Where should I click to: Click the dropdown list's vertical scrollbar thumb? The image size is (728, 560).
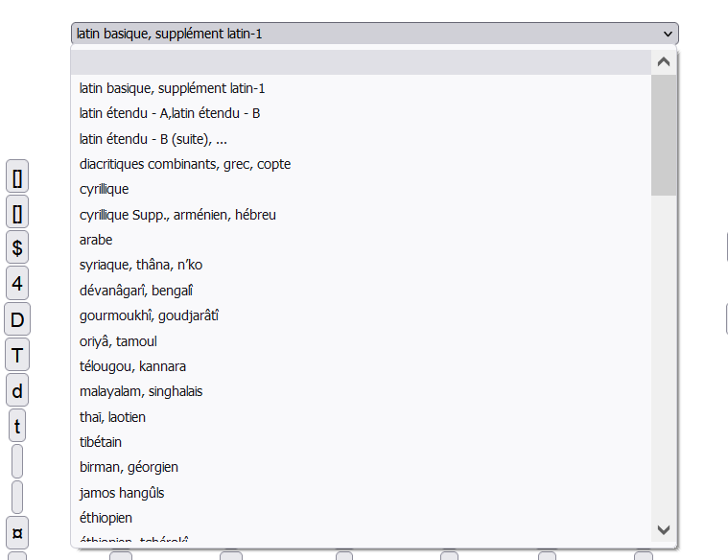[664, 134]
